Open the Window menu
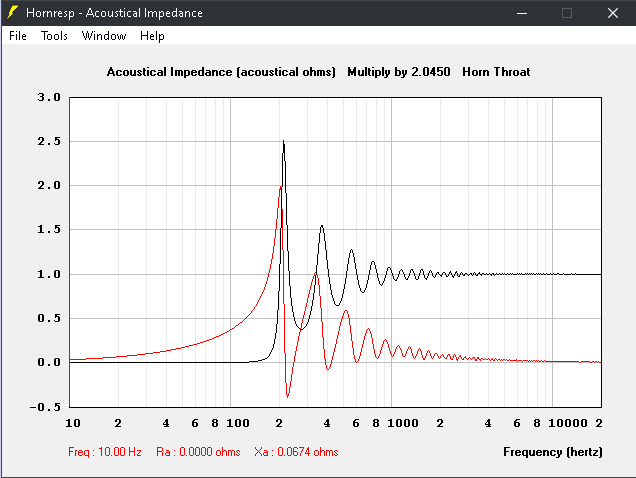This screenshot has height=478, width=636. coord(104,36)
